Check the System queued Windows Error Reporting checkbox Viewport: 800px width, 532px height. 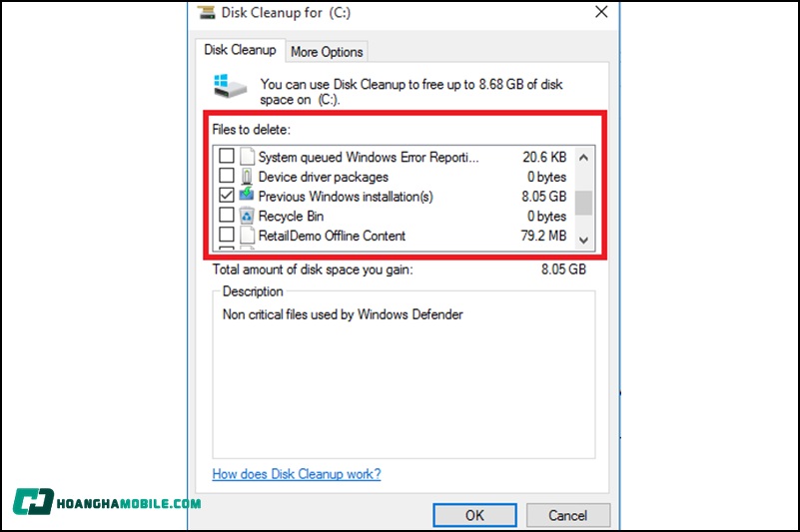point(227,156)
